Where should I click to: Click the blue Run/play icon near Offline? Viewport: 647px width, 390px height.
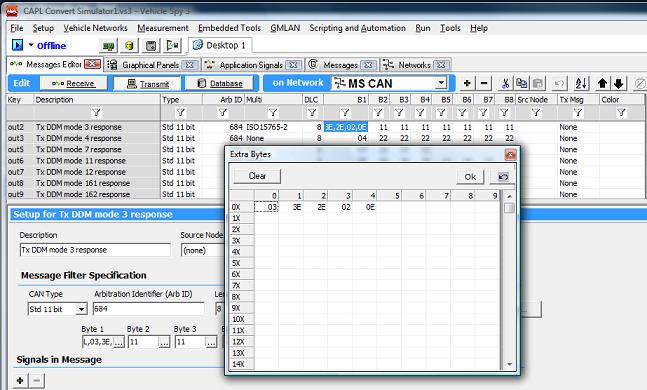(x=17, y=45)
